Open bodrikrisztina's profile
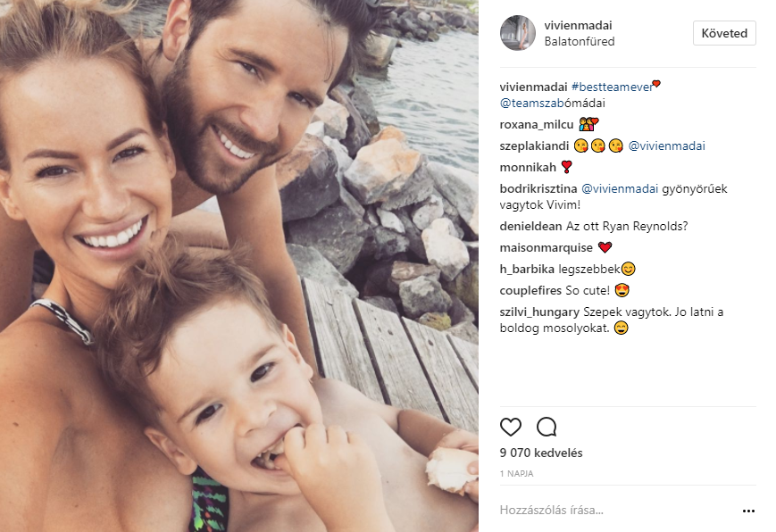 tap(538, 188)
